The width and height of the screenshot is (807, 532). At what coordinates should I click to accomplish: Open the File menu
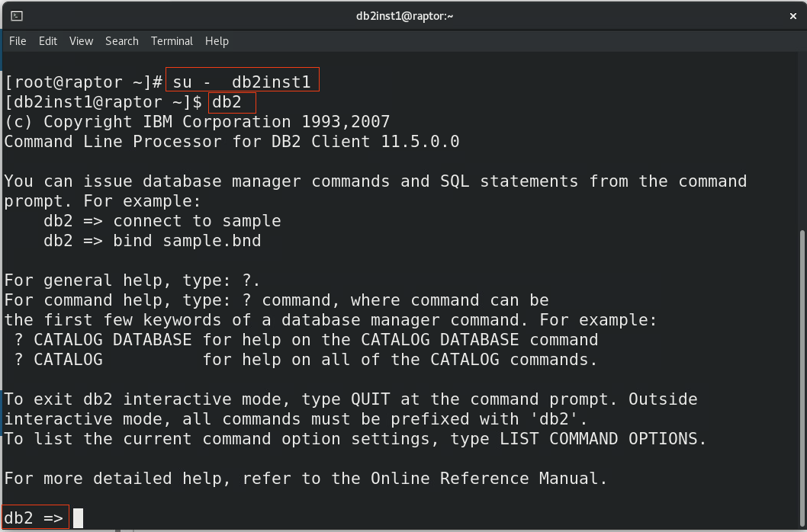18,41
